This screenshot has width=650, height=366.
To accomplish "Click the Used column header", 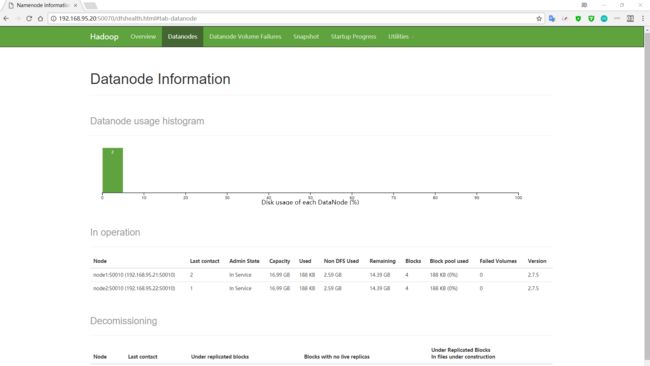I will pos(305,261).
